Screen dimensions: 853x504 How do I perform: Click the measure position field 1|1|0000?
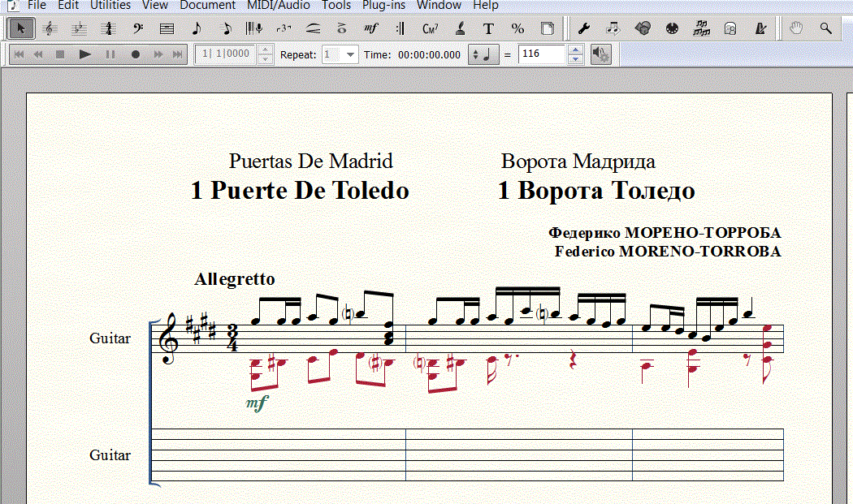(226, 54)
